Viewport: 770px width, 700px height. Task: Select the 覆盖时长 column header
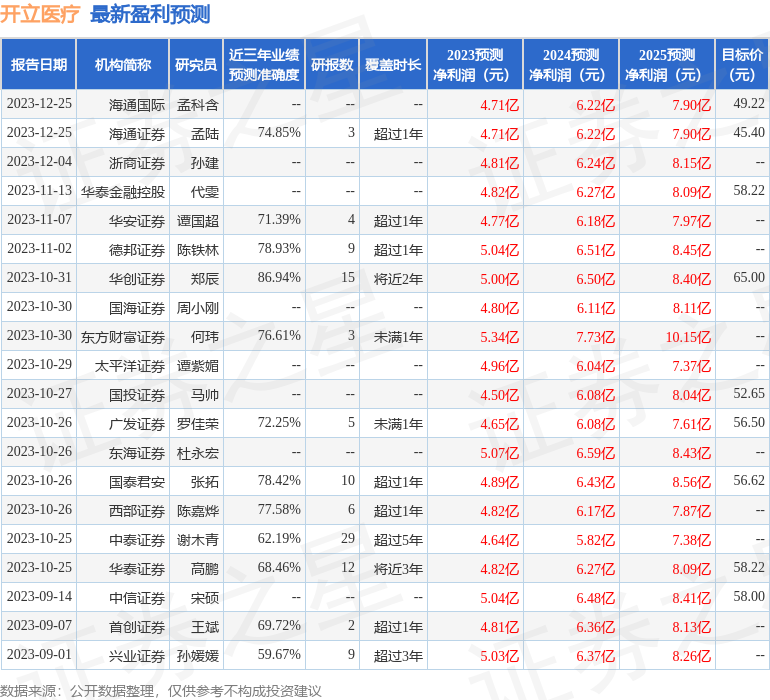click(393, 64)
